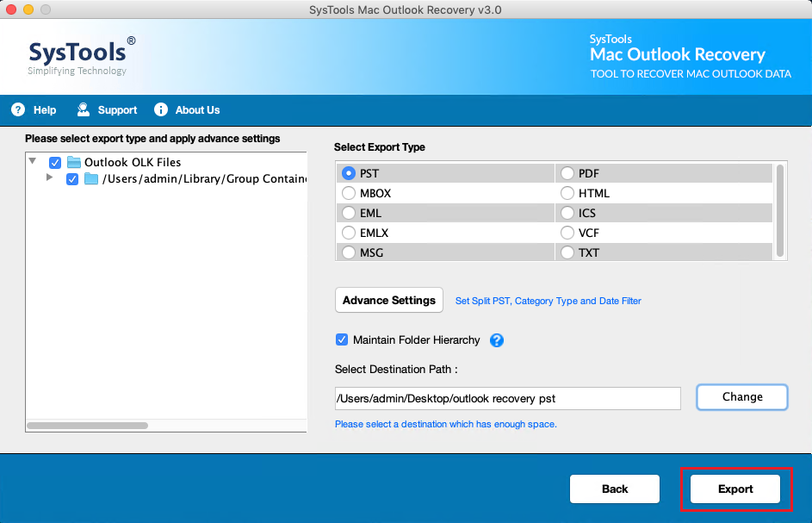Click 'Please select a destination which has enough space.'
Image resolution: width=812 pixels, height=523 pixels.
(x=446, y=424)
